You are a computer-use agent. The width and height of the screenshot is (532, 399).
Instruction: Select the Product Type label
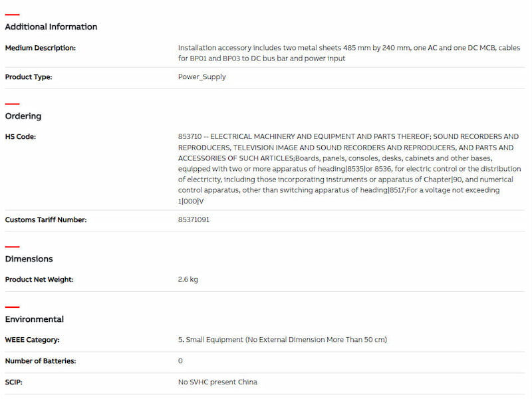pyautogui.click(x=29, y=76)
